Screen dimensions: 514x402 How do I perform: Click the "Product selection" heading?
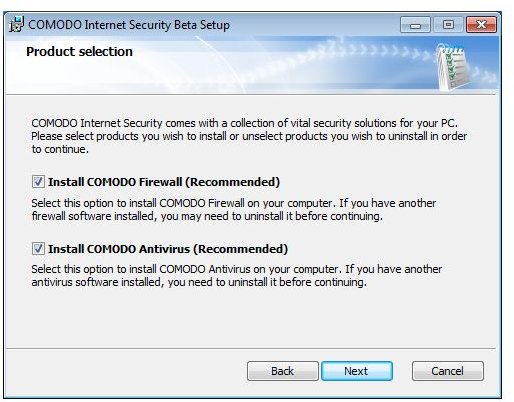click(x=79, y=52)
